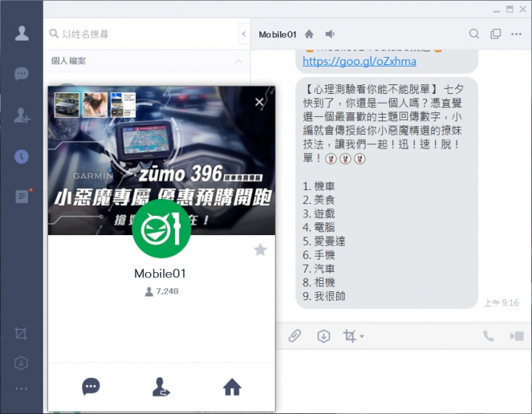Search within the Mobile01 chat

(x=474, y=34)
